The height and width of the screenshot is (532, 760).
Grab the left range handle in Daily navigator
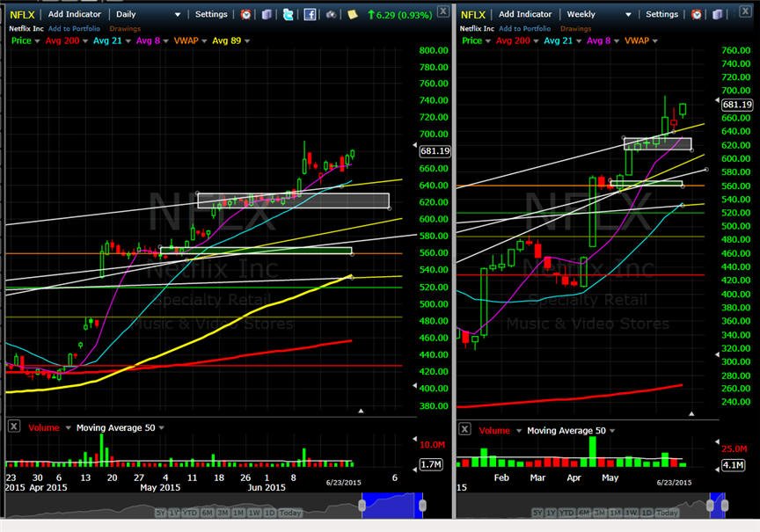362,506
